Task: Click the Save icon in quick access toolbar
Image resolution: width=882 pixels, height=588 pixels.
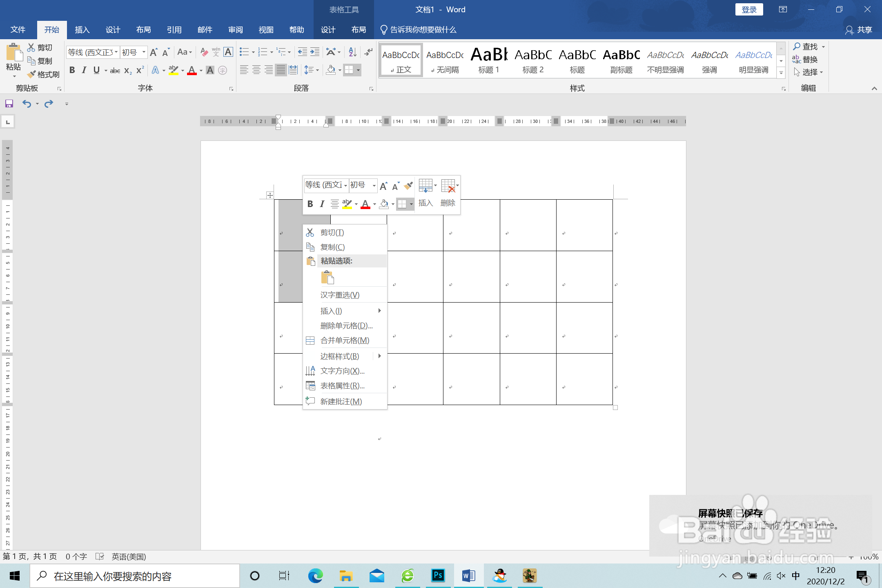Action: click(9, 104)
